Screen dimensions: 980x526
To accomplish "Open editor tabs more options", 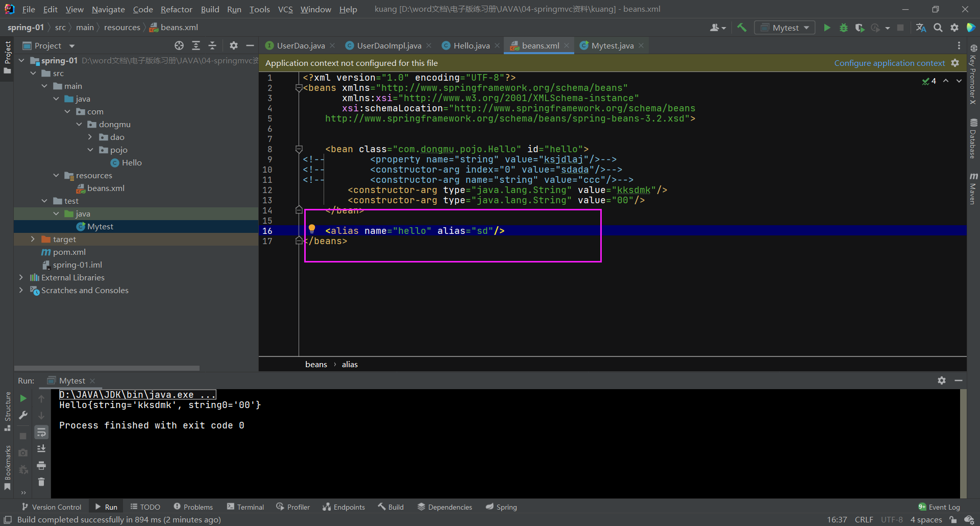I will click(x=959, y=45).
